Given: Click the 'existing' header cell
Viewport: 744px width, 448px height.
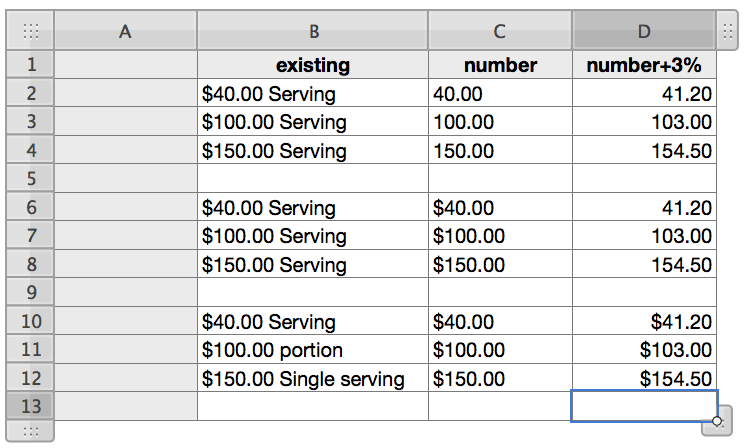Looking at the screenshot, I should coord(313,65).
